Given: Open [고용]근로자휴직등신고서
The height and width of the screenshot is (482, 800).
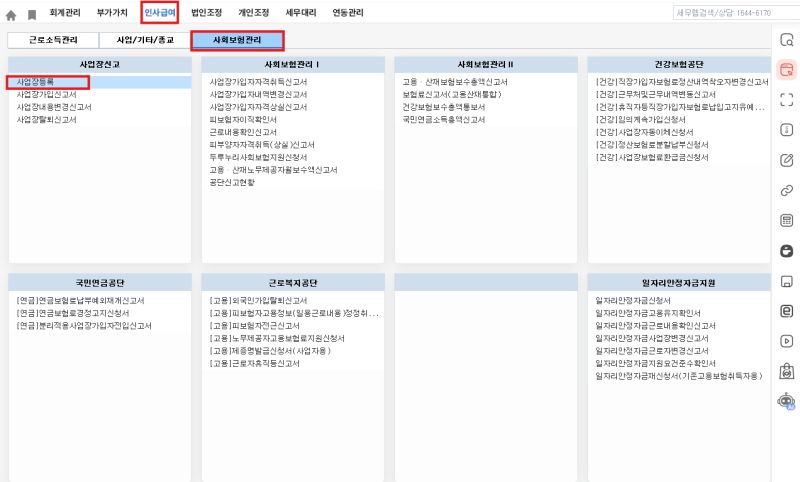Looking at the screenshot, I should [x=254, y=364].
